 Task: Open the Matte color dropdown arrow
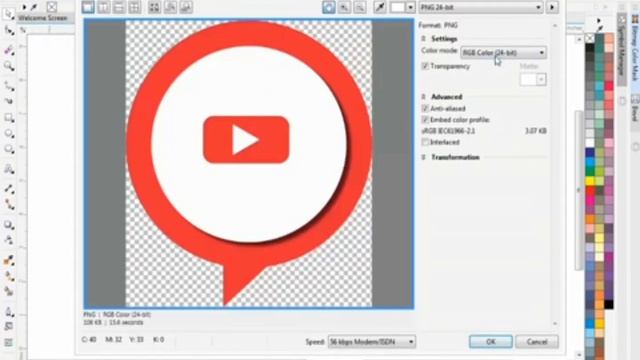(x=541, y=80)
